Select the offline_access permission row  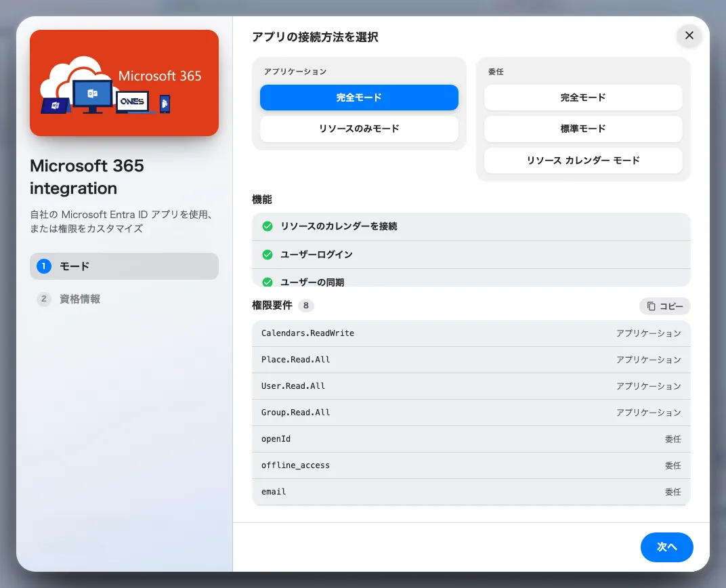point(471,465)
